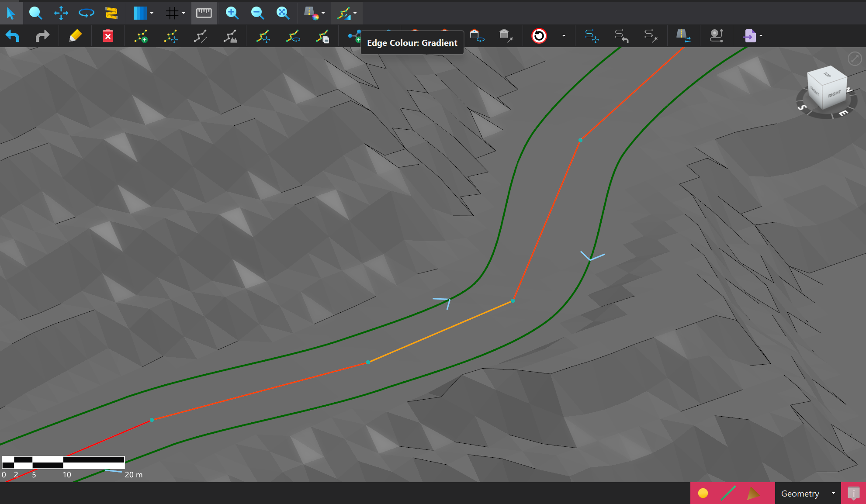Click the yellow pencil edit icon

(75, 36)
